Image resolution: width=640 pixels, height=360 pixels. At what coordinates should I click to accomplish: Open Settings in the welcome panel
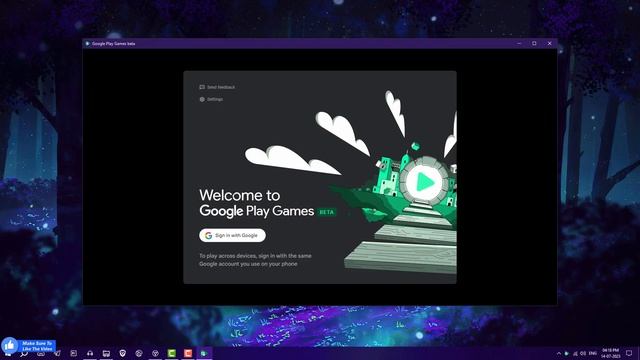(211, 99)
